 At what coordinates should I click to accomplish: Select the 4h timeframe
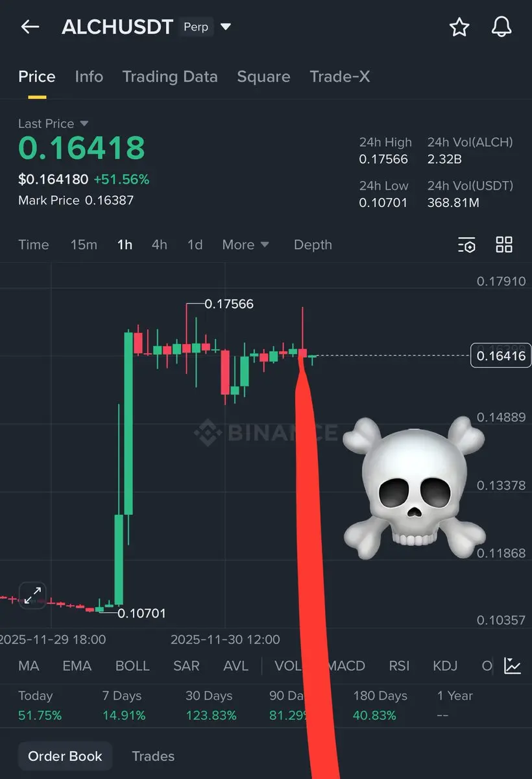(159, 245)
